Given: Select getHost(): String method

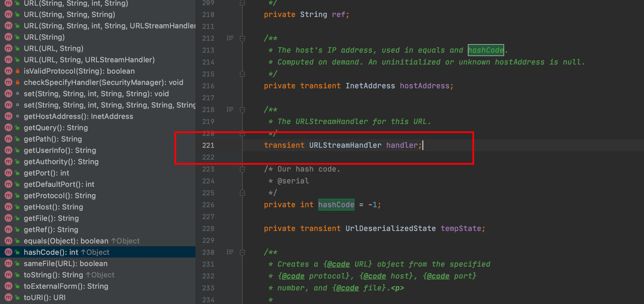Looking at the screenshot, I should click(x=53, y=207).
